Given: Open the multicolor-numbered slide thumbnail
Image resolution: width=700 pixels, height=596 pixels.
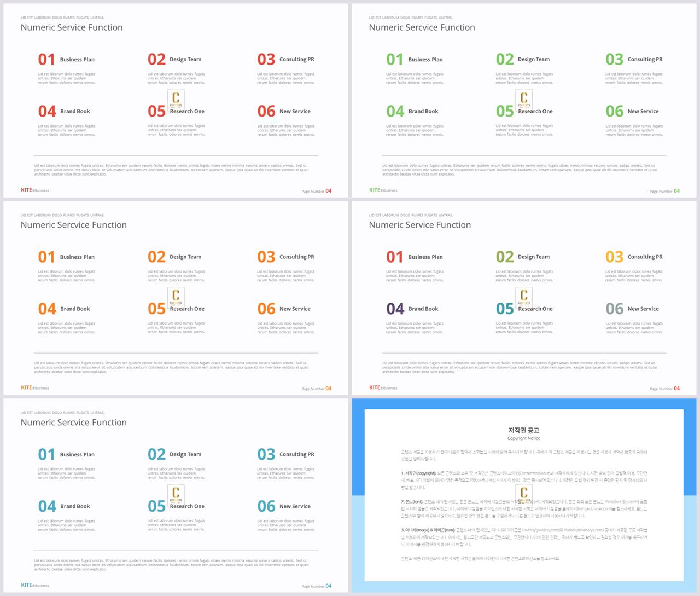Looking at the screenshot, I should pyautogui.click(x=524, y=298).
